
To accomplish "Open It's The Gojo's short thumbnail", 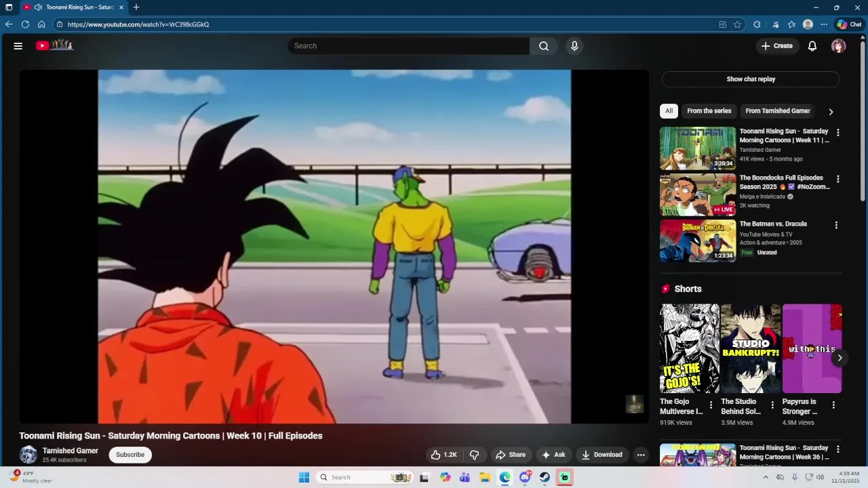I will pos(690,348).
